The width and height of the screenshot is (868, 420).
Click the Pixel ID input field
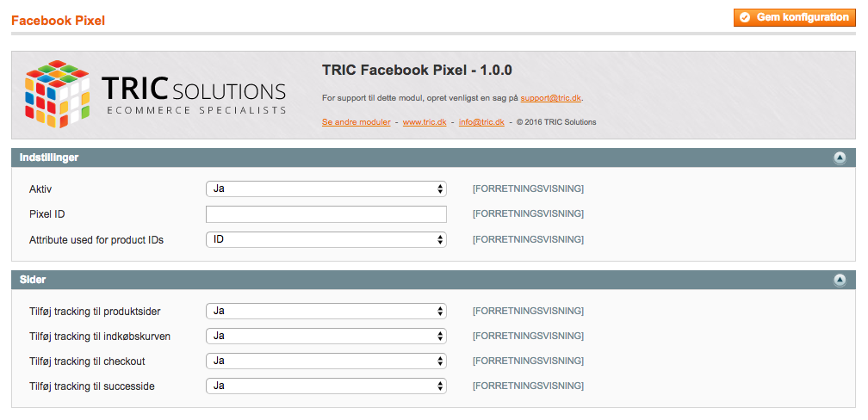tap(325, 214)
